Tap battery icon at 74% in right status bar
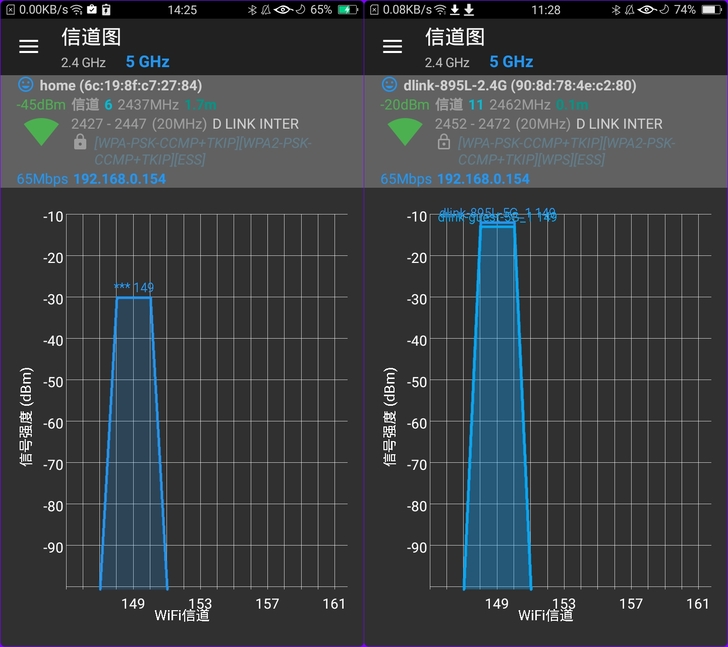Screen dimensions: 728x647 [x=712, y=10]
